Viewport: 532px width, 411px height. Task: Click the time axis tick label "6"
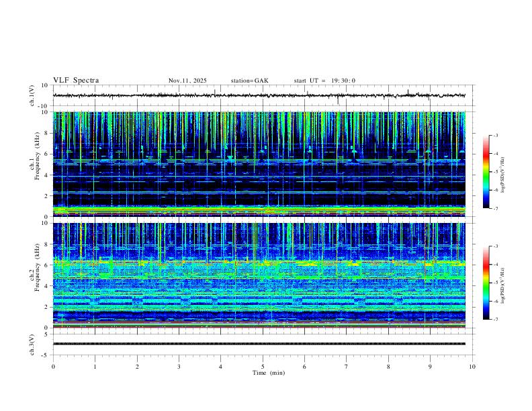coord(304,367)
